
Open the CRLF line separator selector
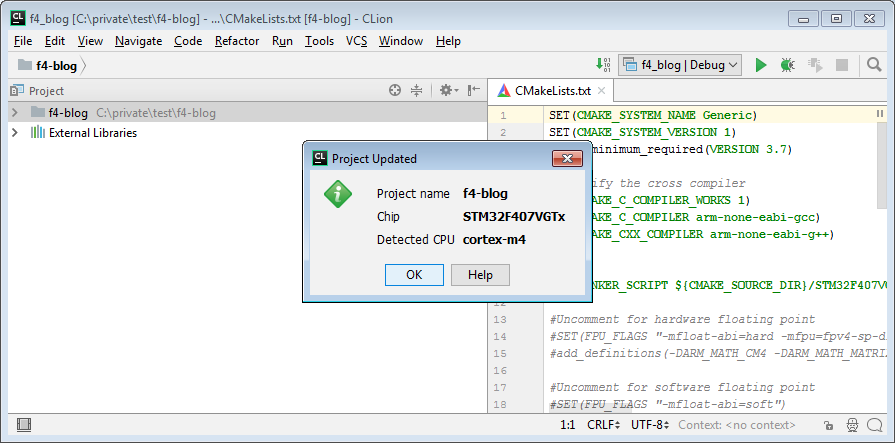tap(604, 425)
